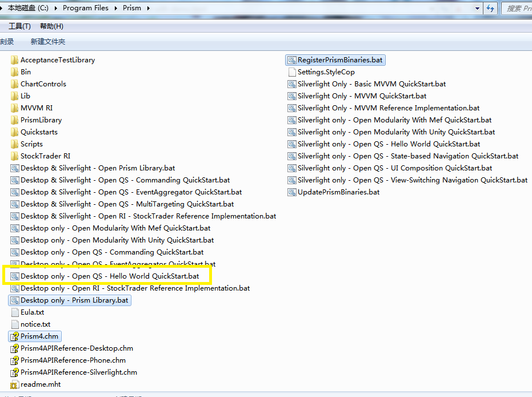Click the batch icon of RegisterPrismBinaries.bat
The image size is (532, 397).
click(292, 60)
